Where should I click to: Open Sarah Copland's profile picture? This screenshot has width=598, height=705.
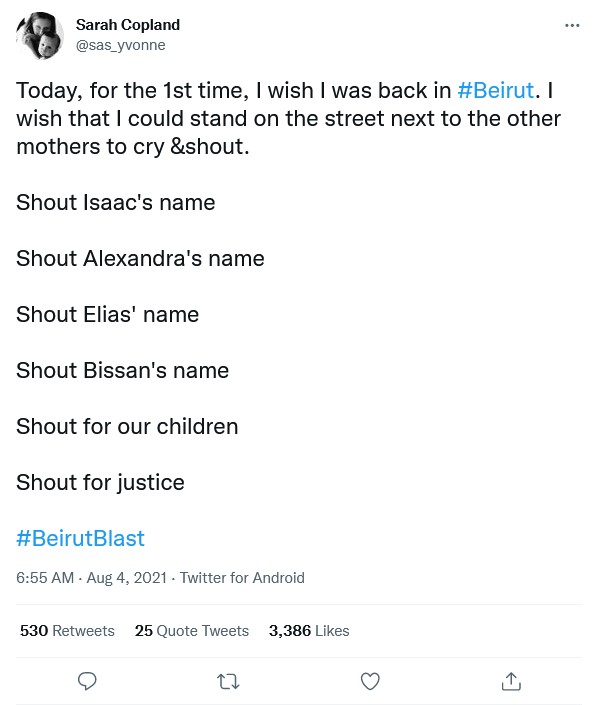point(40,36)
